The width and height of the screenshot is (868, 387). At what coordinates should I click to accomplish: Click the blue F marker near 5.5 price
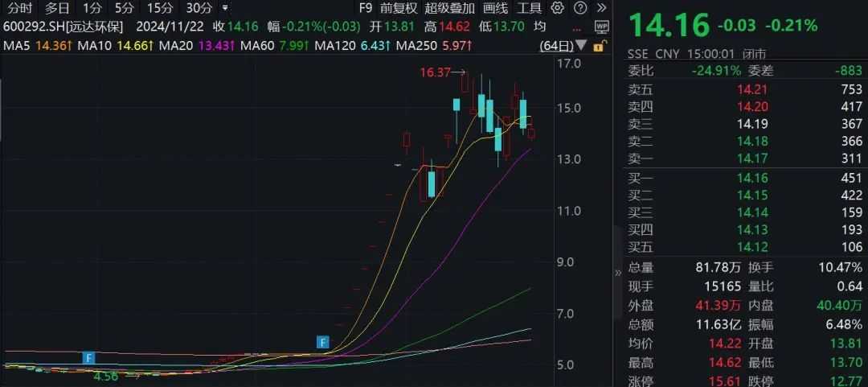pyautogui.click(x=89, y=356)
